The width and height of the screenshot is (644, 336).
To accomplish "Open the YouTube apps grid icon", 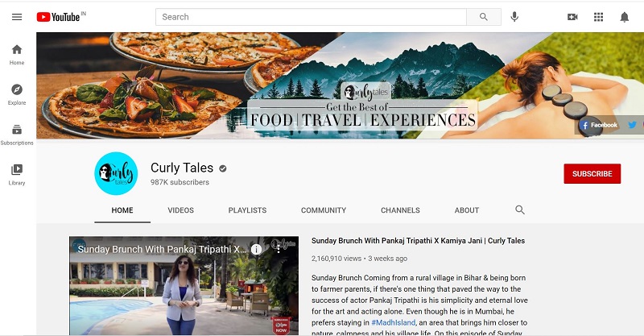I will pyautogui.click(x=598, y=17).
